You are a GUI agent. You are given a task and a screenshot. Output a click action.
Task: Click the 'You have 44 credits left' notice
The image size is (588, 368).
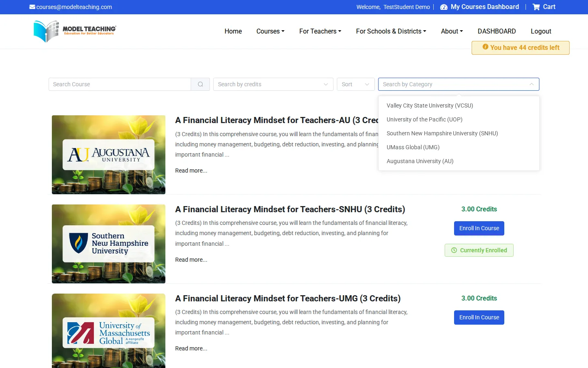pyautogui.click(x=521, y=48)
